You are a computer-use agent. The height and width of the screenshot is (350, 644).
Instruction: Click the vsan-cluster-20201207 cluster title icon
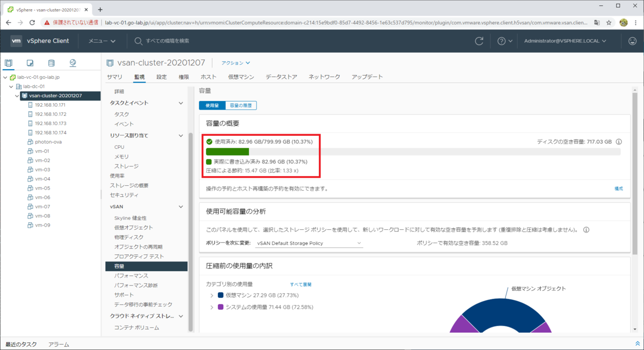tap(111, 63)
